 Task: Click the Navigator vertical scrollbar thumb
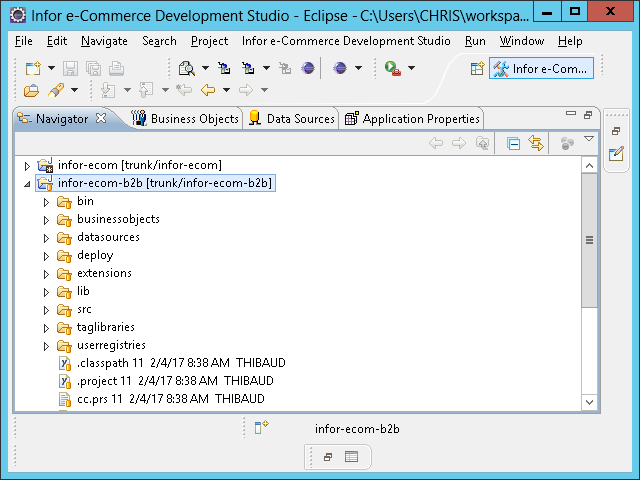click(589, 240)
